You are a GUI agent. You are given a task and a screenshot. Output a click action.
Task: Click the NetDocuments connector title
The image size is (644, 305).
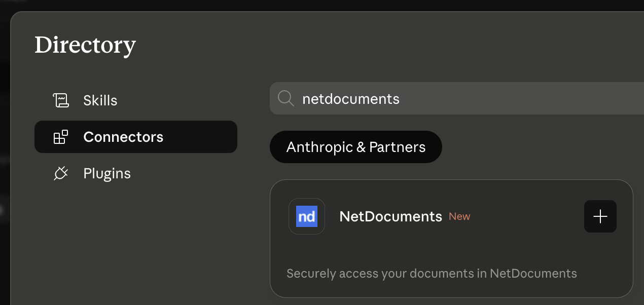[x=390, y=216]
